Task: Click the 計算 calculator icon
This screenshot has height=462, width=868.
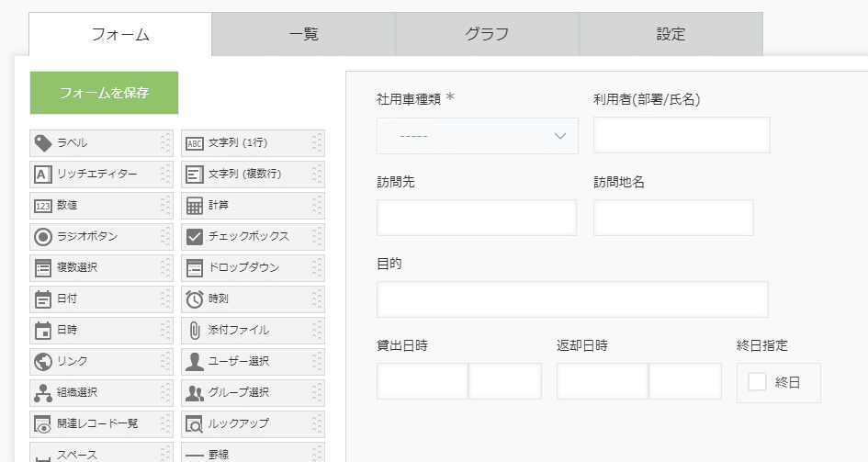Action: [195, 206]
